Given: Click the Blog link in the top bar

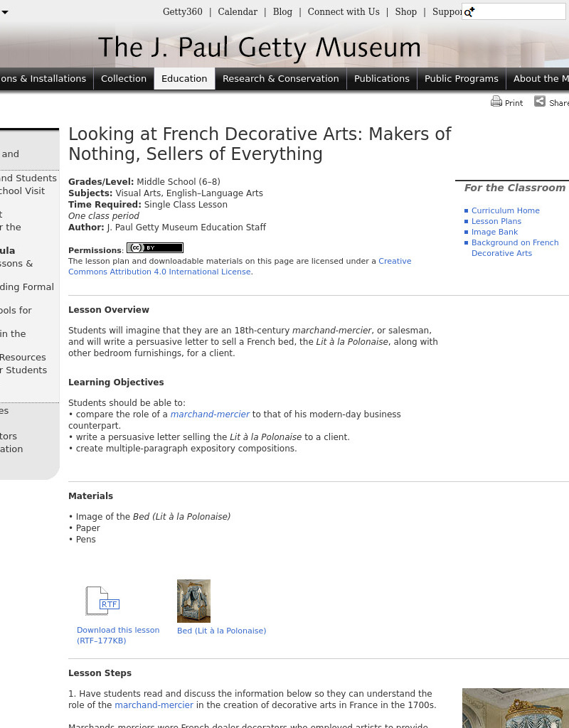Looking at the screenshot, I should pyautogui.click(x=282, y=11).
